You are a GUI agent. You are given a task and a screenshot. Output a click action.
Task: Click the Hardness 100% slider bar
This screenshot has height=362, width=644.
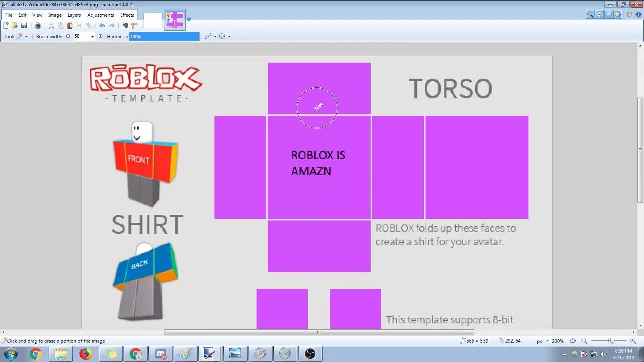pos(165,36)
